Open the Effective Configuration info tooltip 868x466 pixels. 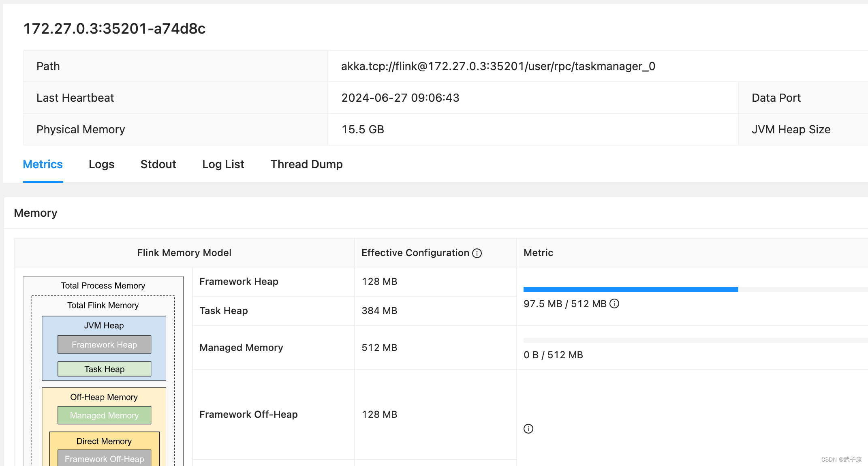tap(477, 253)
